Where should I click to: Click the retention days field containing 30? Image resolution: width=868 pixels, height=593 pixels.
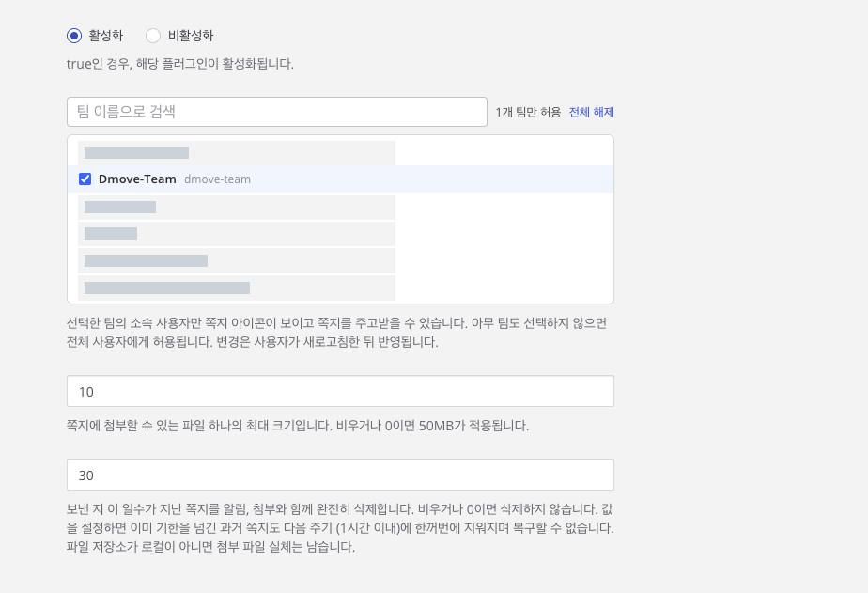click(340, 475)
